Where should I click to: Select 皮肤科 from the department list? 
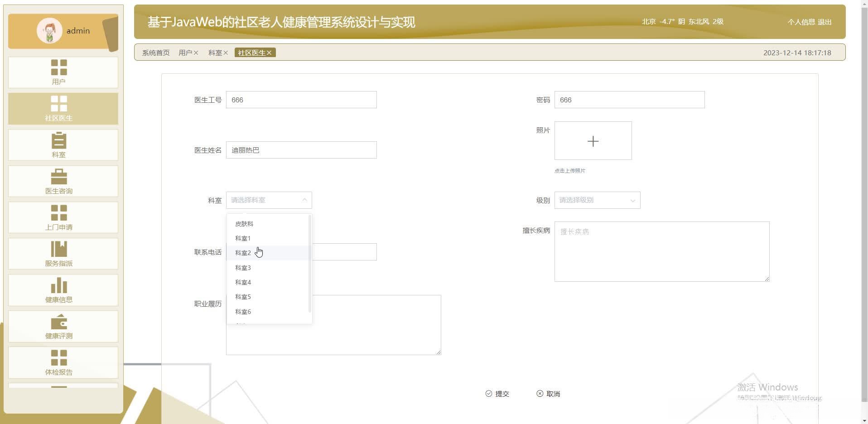click(244, 223)
